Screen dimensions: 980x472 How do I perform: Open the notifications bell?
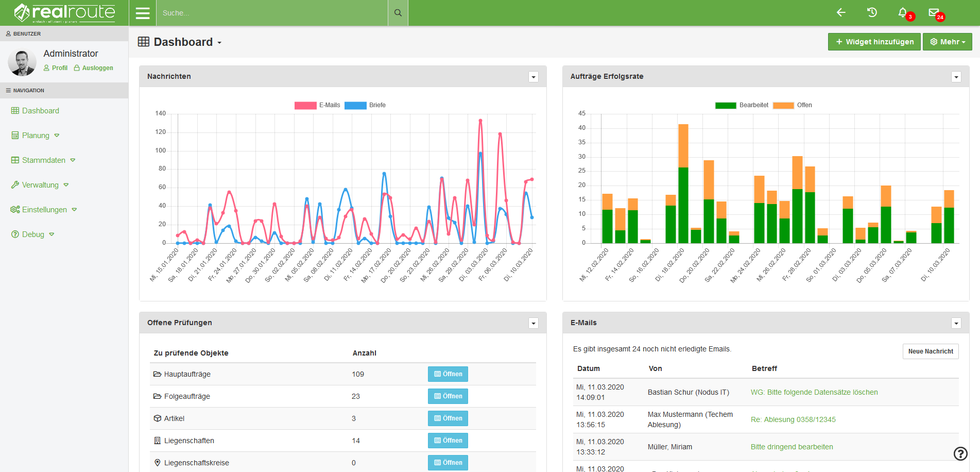click(903, 12)
